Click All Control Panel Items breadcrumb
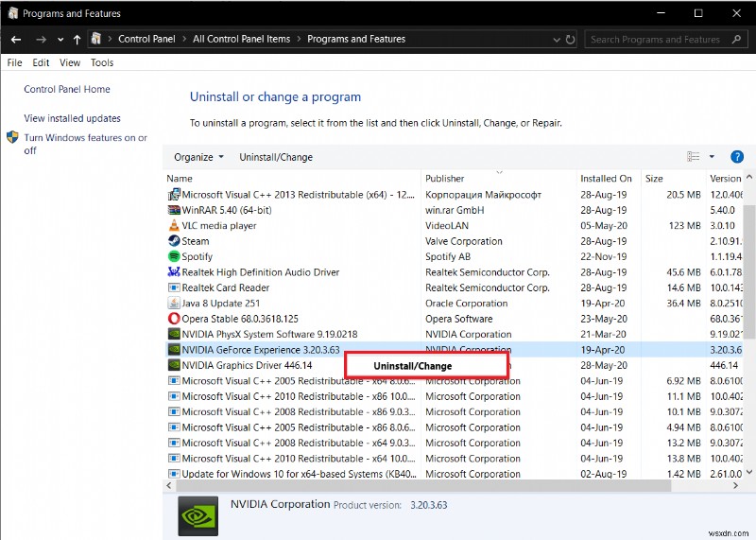This screenshot has height=540, width=756. point(242,39)
